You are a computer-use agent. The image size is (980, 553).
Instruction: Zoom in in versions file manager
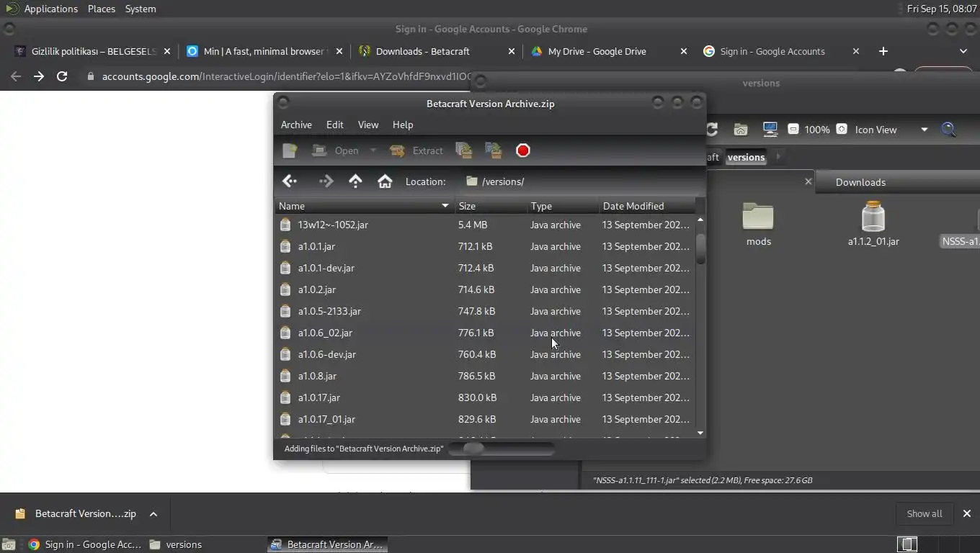click(x=841, y=130)
